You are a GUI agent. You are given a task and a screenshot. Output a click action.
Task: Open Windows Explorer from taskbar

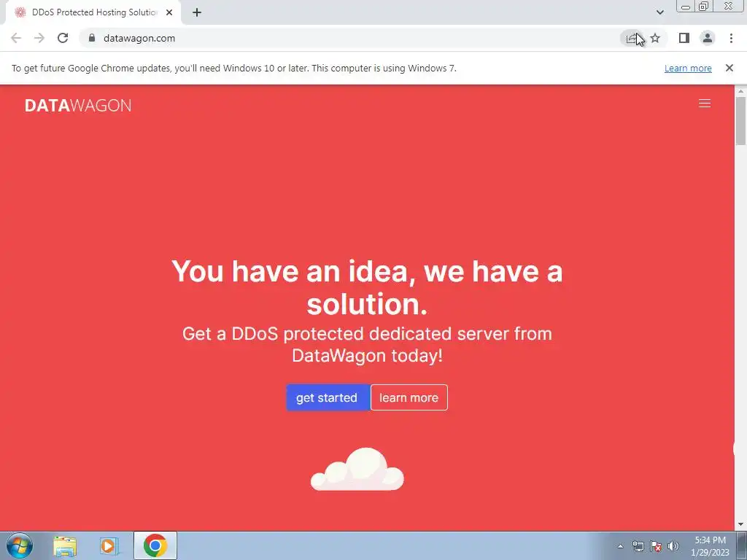click(x=65, y=546)
